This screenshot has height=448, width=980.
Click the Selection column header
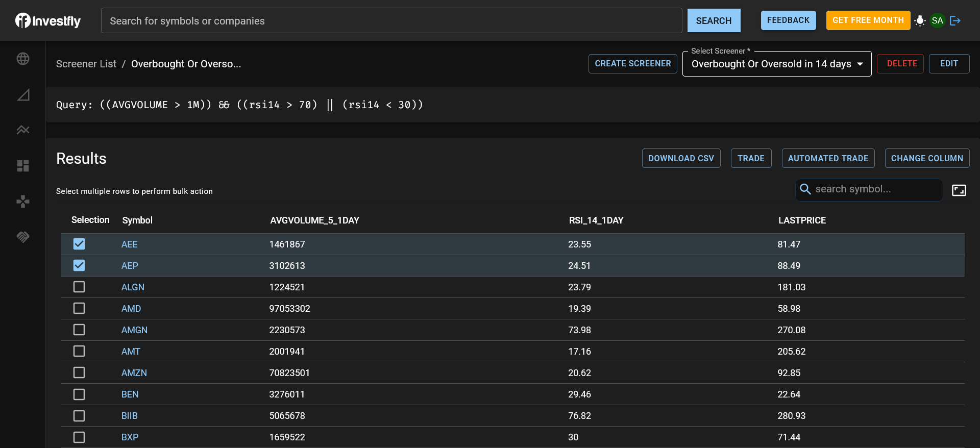point(90,220)
